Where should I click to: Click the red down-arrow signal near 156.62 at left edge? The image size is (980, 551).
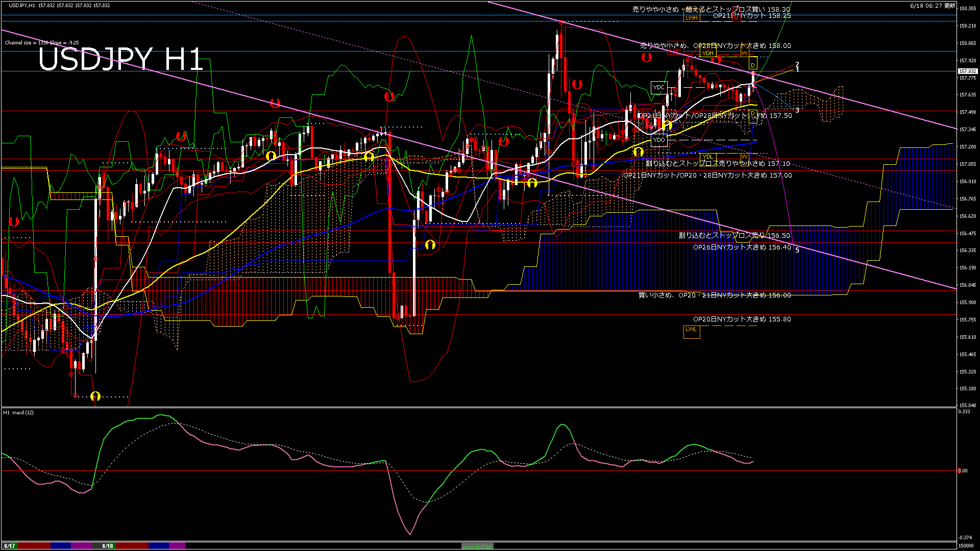[x=14, y=221]
